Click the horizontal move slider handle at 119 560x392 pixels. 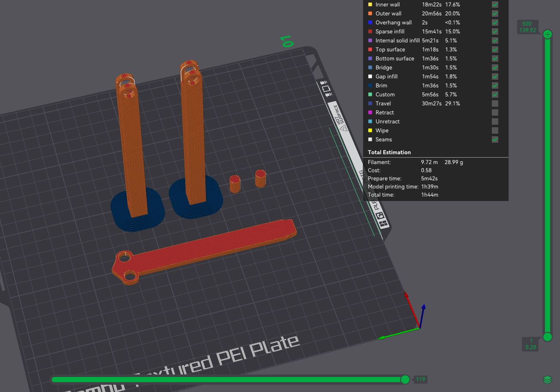coord(405,380)
